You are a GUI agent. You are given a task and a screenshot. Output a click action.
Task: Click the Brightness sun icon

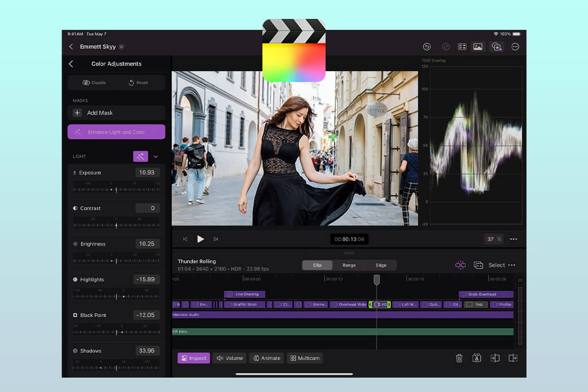click(x=75, y=243)
